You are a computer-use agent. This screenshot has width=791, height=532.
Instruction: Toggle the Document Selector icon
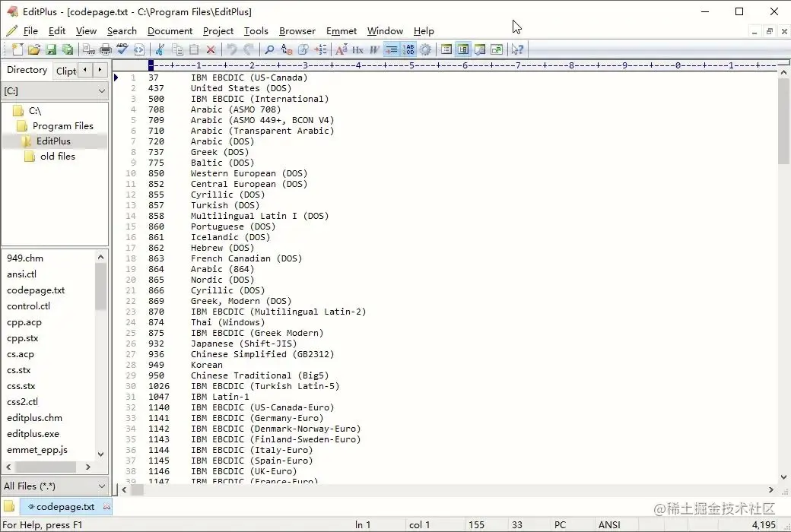pos(446,49)
